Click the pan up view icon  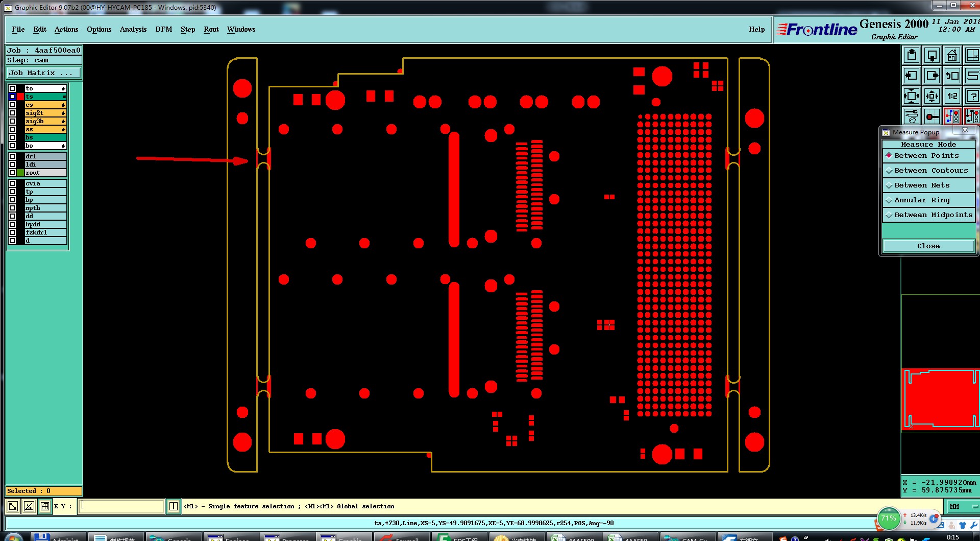pos(912,55)
